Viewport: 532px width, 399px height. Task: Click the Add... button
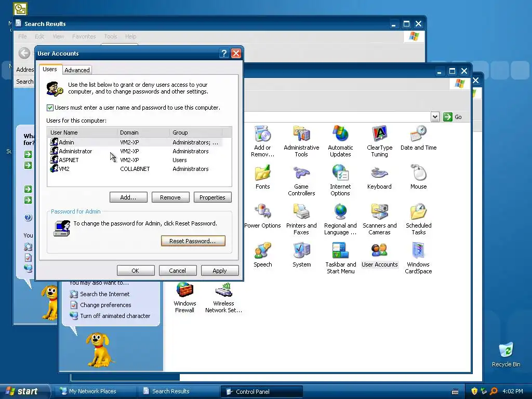point(128,197)
